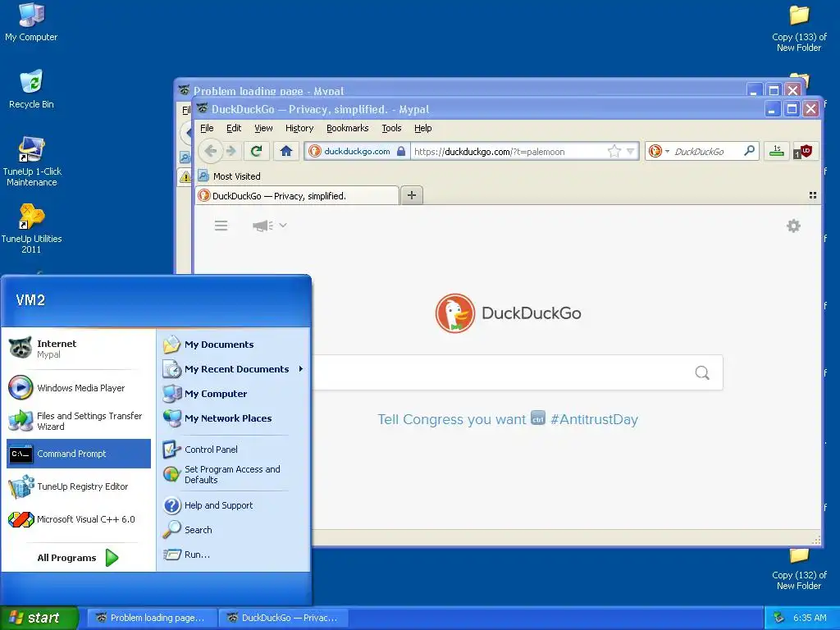Open the Bookmarks menu
Screen dimensions: 840x630
(x=347, y=128)
